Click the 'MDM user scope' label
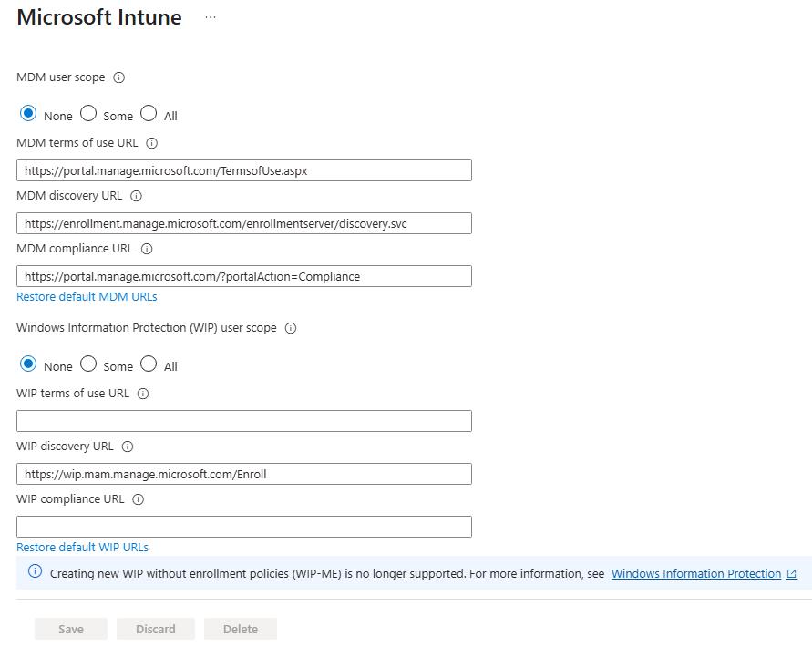The image size is (812, 657). [60, 77]
